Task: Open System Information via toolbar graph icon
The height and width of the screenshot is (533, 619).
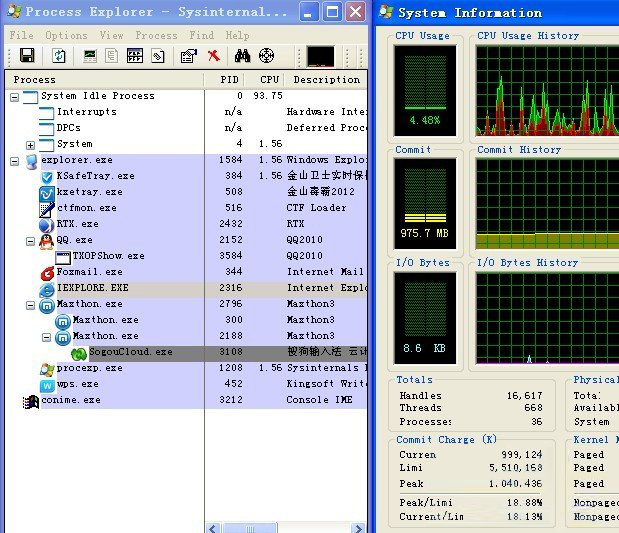Action: (x=90, y=56)
